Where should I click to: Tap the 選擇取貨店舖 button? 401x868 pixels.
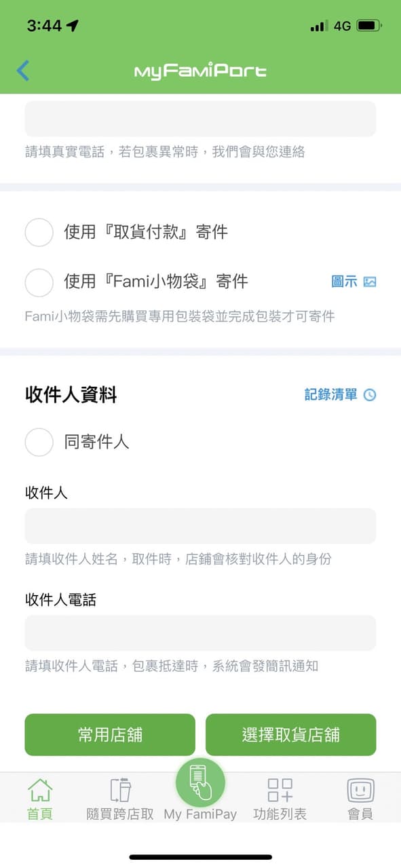292,734
